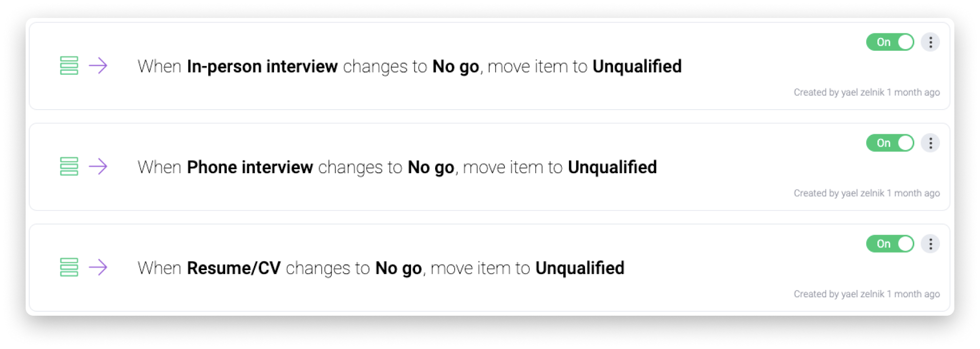Open three-dot menu for Resume/CV automation
This screenshot has width=980, height=349.
[x=930, y=244]
